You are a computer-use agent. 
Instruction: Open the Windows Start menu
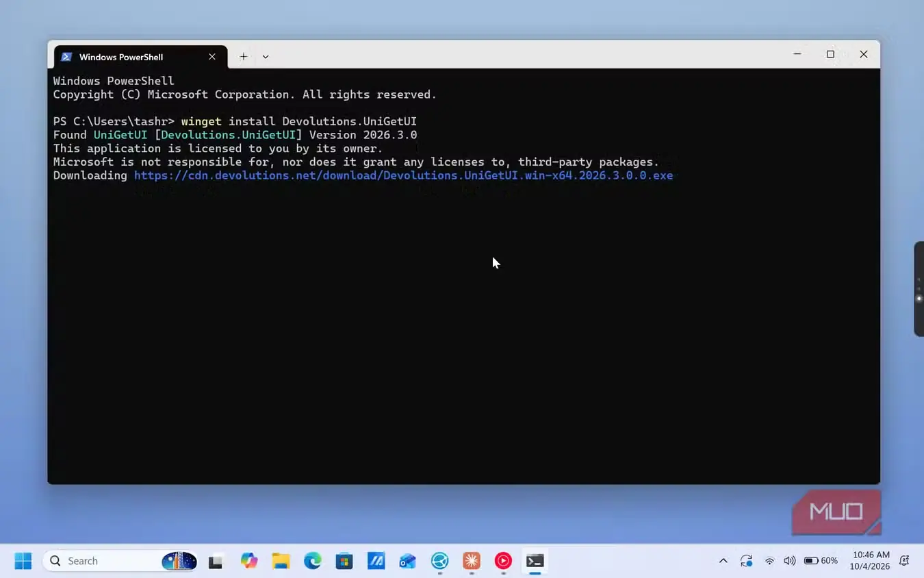pos(23,561)
